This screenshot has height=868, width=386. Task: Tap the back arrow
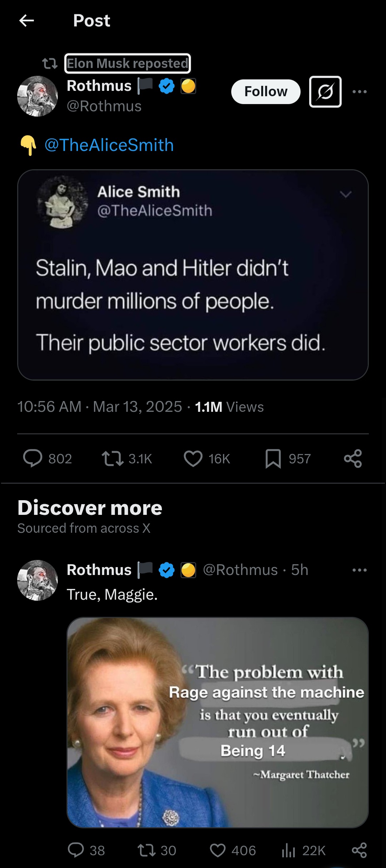pyautogui.click(x=26, y=21)
